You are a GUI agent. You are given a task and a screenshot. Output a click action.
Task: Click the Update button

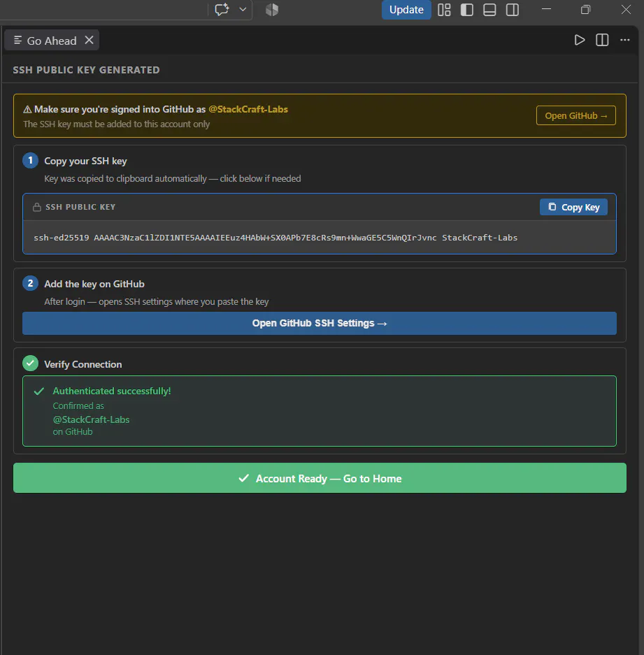coord(406,10)
